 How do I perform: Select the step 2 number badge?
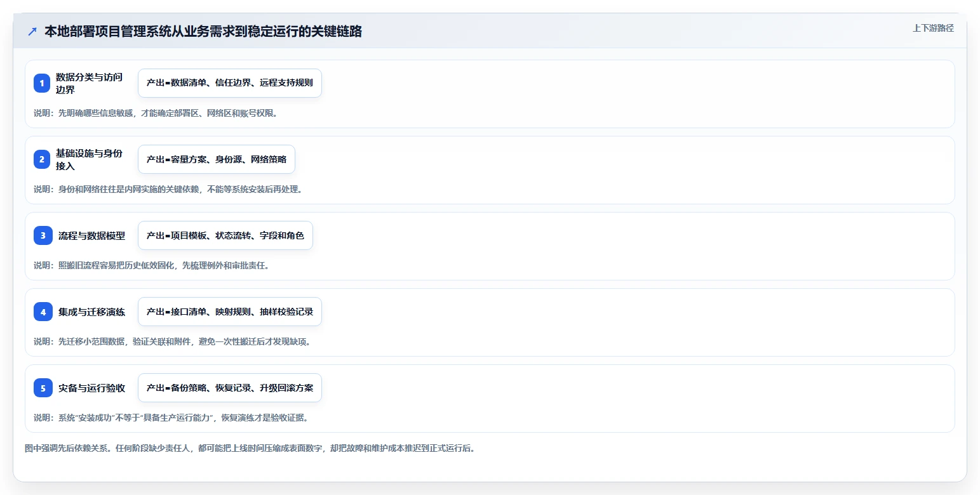[42, 159]
